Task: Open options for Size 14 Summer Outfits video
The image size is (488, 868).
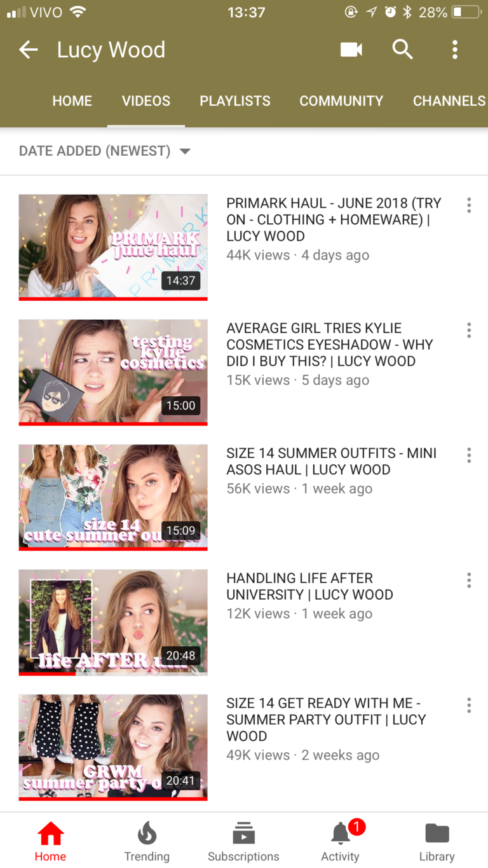Action: pos(469,455)
